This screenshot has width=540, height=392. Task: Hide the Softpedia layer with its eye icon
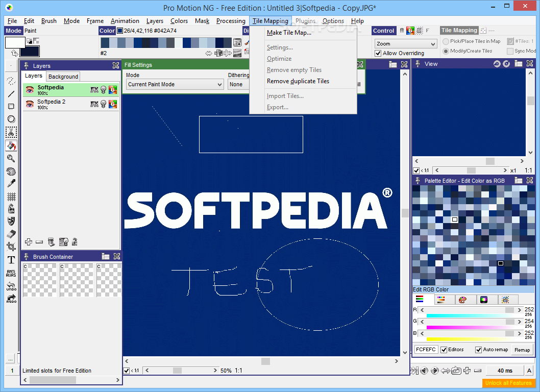[30, 90]
